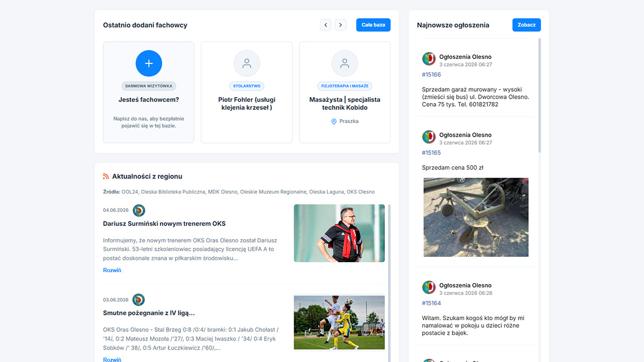Click the date text 03.06.2026
The width and height of the screenshot is (644, 362).
coord(116,300)
